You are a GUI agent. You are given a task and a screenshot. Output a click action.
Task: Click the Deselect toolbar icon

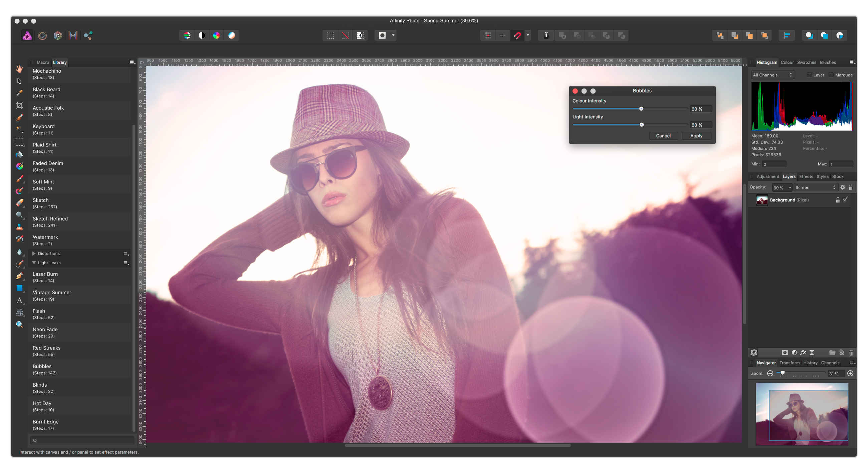tap(346, 35)
